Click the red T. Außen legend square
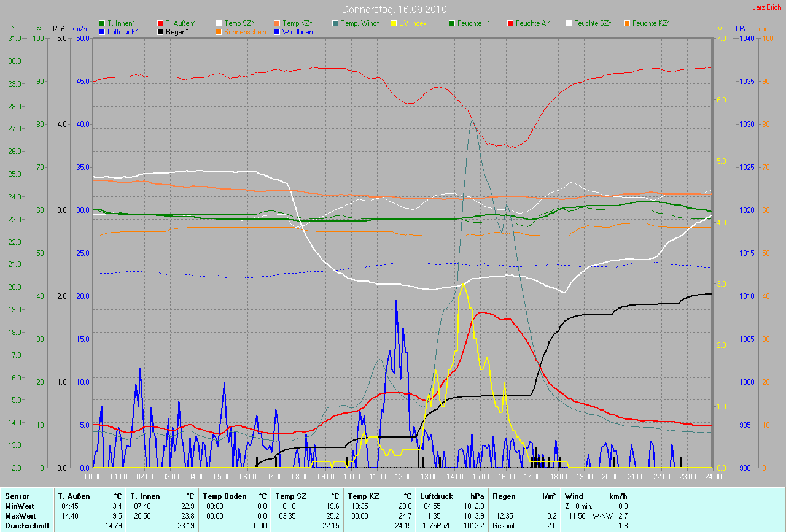 click(x=160, y=23)
